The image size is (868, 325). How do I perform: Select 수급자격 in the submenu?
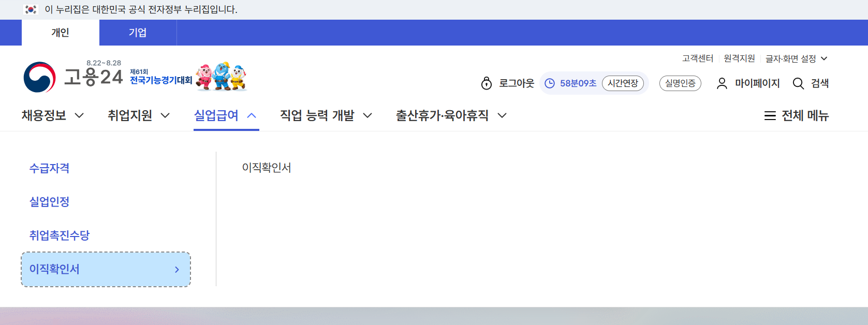point(49,168)
